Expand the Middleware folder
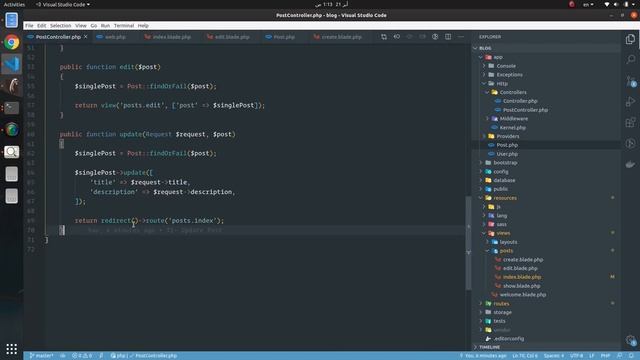Screen dimensions: 640x360 click(x=547, y=118)
